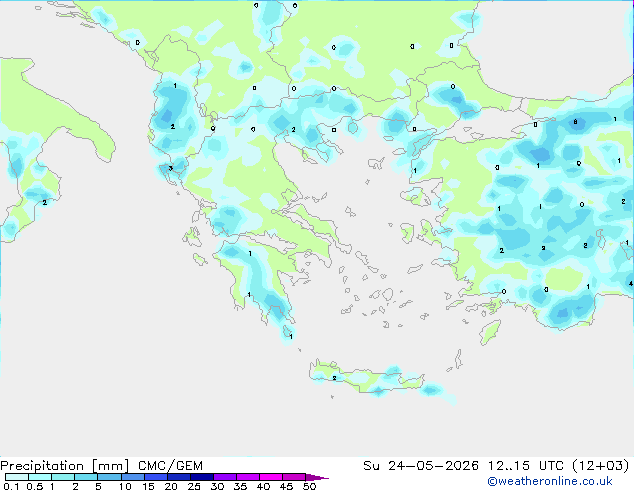Click the '12..15 UTC' time range
The width and height of the screenshot is (634, 490).
coord(526,466)
